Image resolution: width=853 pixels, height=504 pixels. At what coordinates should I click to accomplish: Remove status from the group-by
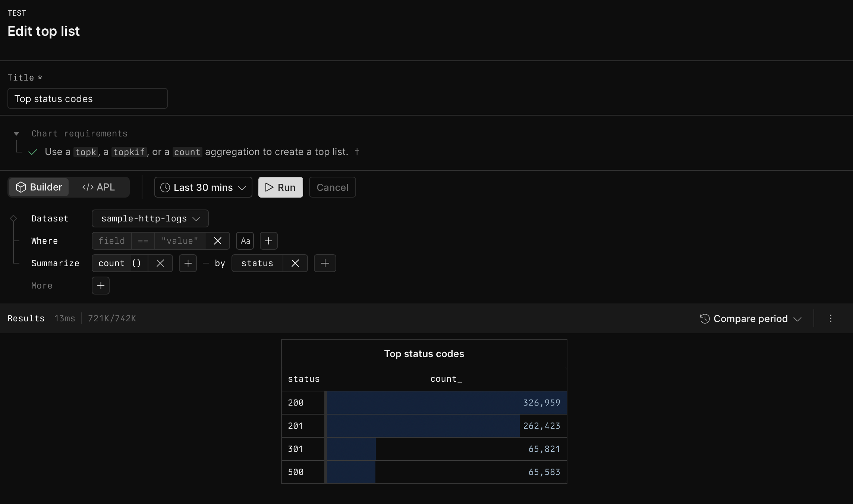tap(295, 263)
